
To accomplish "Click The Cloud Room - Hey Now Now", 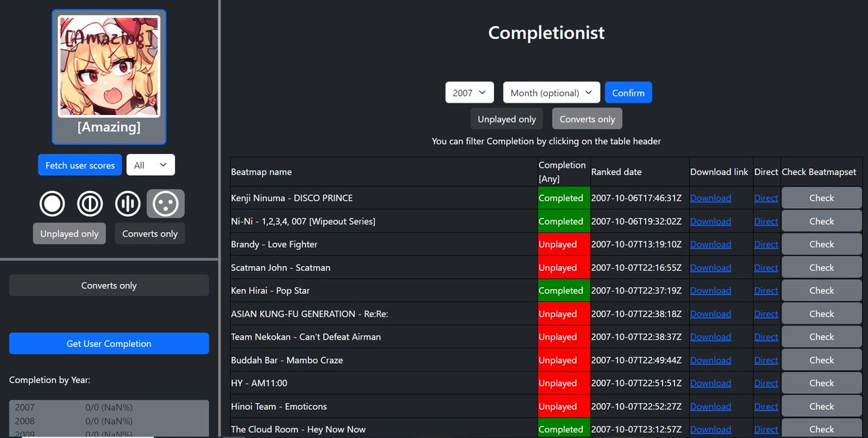I will [298, 429].
